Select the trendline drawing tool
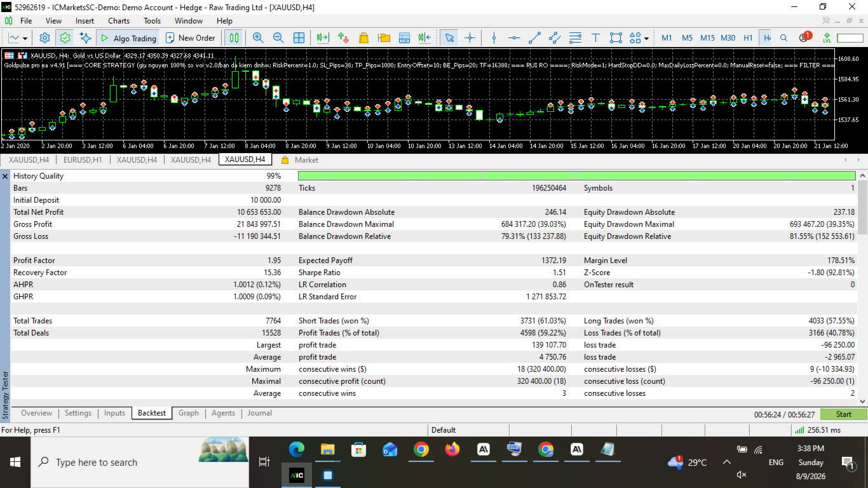Viewport: 868px width, 488px height. (x=535, y=37)
